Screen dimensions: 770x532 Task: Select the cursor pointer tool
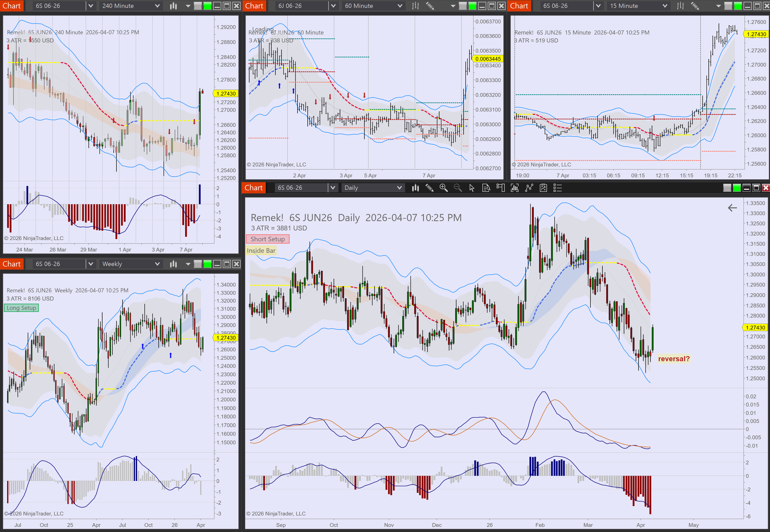(x=472, y=188)
